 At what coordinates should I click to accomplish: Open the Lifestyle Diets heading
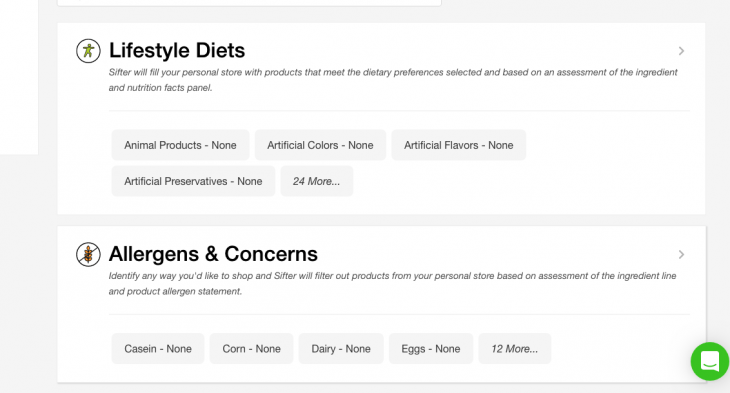[x=177, y=50]
